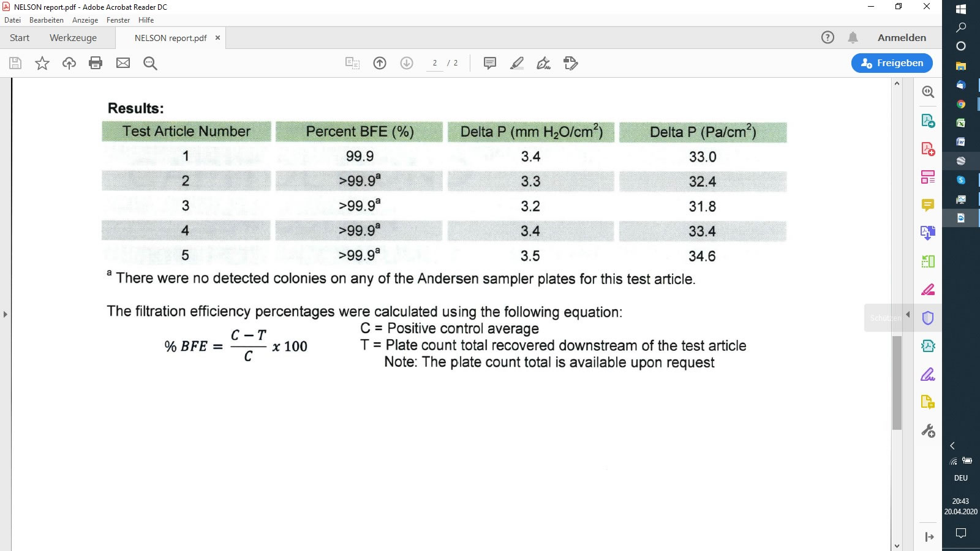Open the Protect shield tool in right pane

click(928, 318)
